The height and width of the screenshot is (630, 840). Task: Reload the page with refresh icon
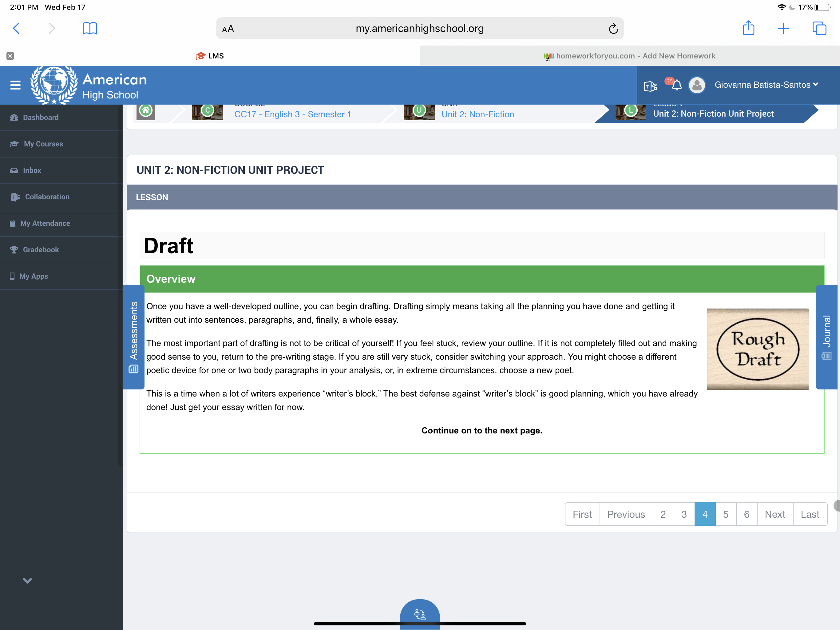click(x=613, y=29)
